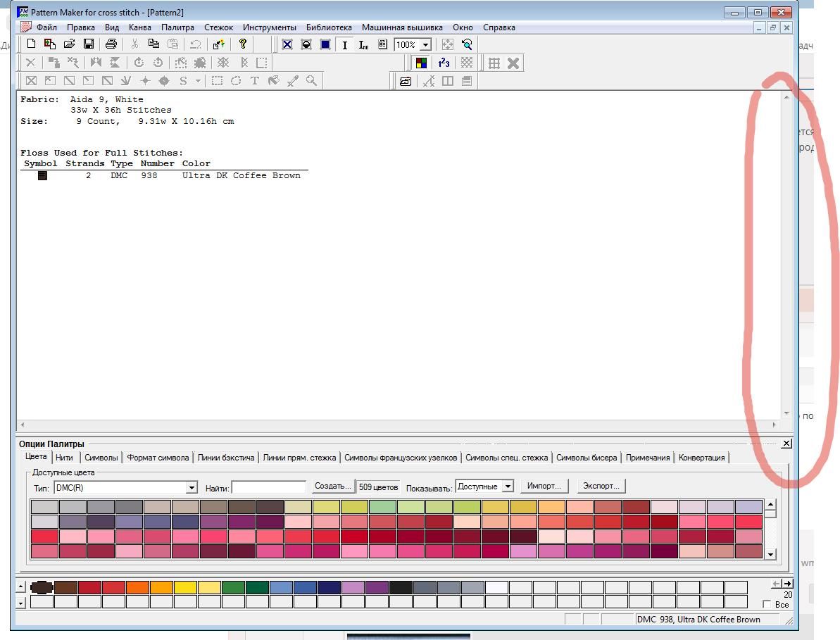Click the Создать... button
840x640 pixels.
(332, 487)
